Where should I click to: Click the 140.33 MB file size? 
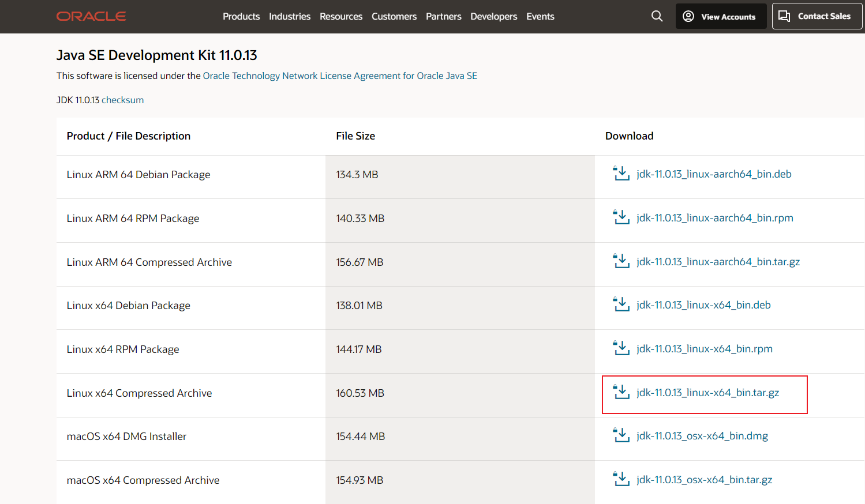coord(360,218)
